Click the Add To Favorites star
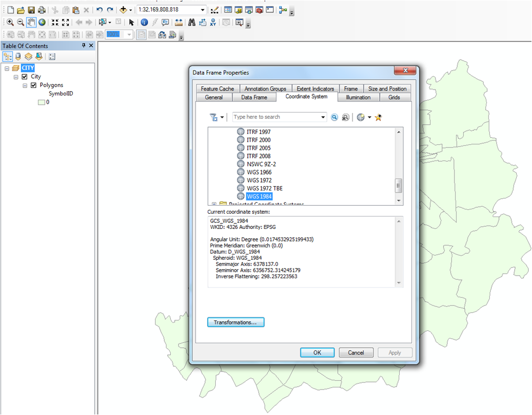532x415 pixels. pyautogui.click(x=379, y=117)
